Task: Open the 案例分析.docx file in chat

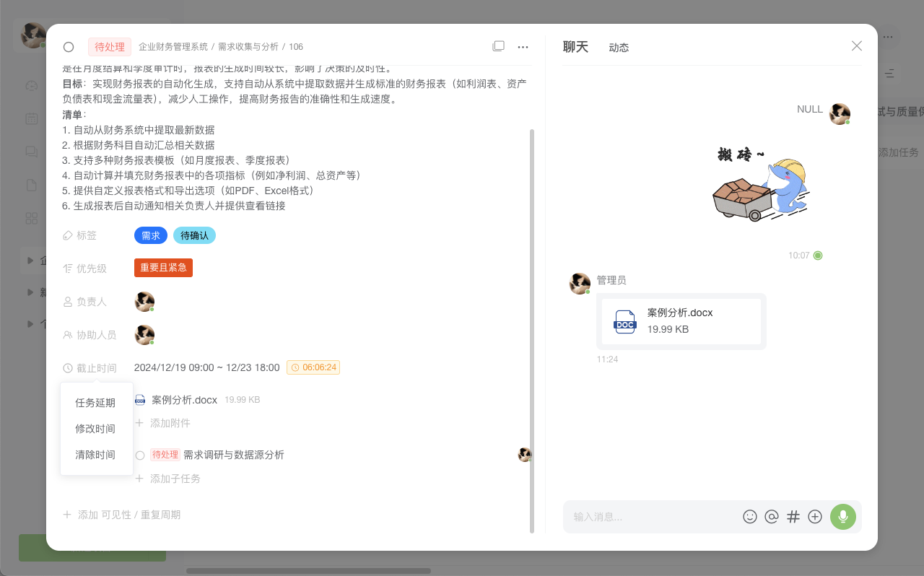Action: tap(681, 321)
